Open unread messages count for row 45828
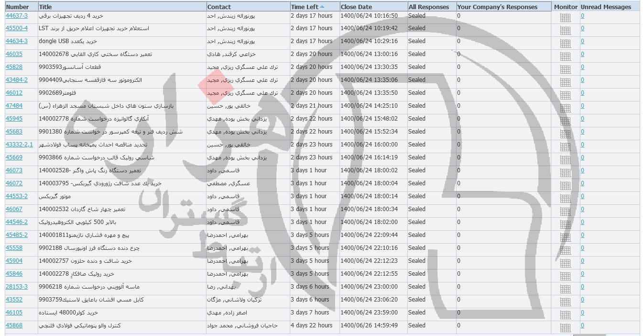This screenshot has height=336, width=644. coord(582,67)
